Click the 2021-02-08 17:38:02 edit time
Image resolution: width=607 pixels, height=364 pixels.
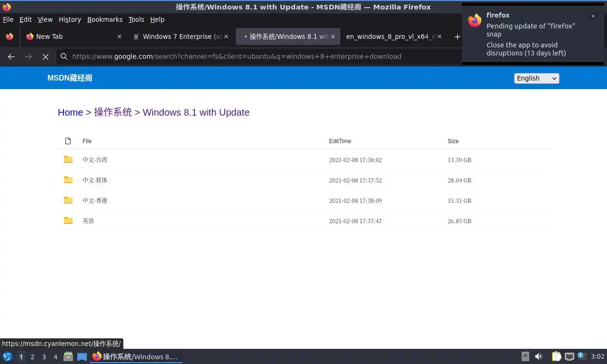(x=355, y=160)
